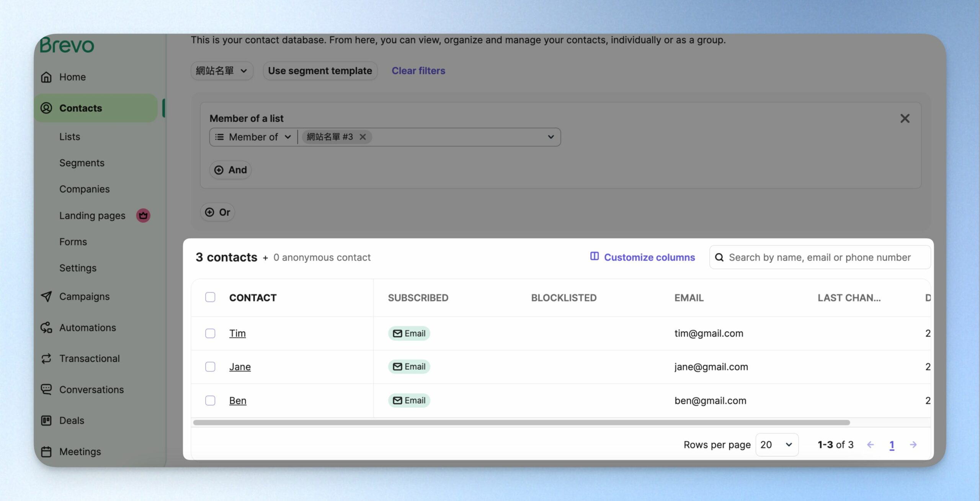Click the contact search input field
Viewport: 980px width, 501px height.
click(820, 258)
